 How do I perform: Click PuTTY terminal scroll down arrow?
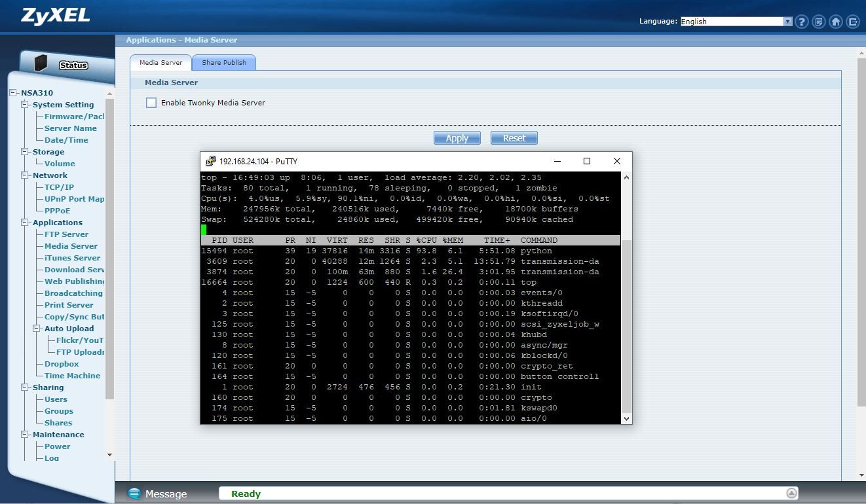pyautogui.click(x=626, y=418)
